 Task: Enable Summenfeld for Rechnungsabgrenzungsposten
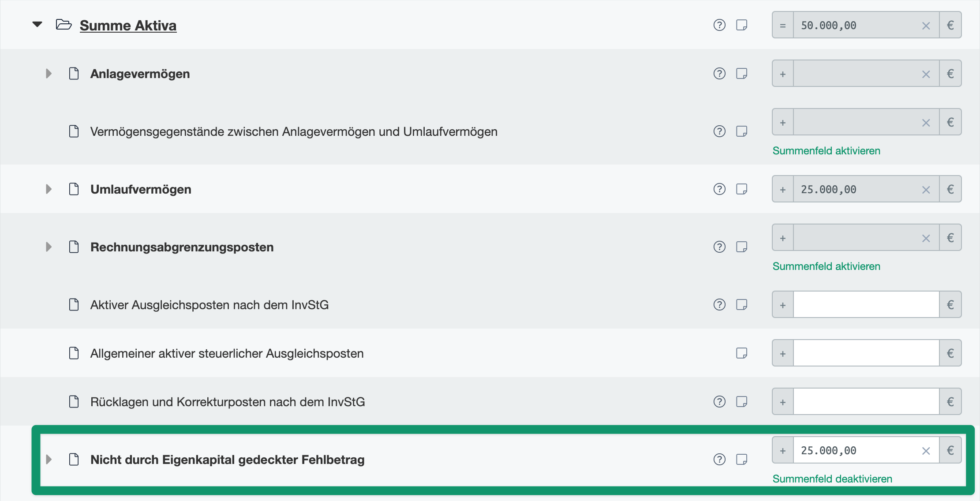pos(826,266)
